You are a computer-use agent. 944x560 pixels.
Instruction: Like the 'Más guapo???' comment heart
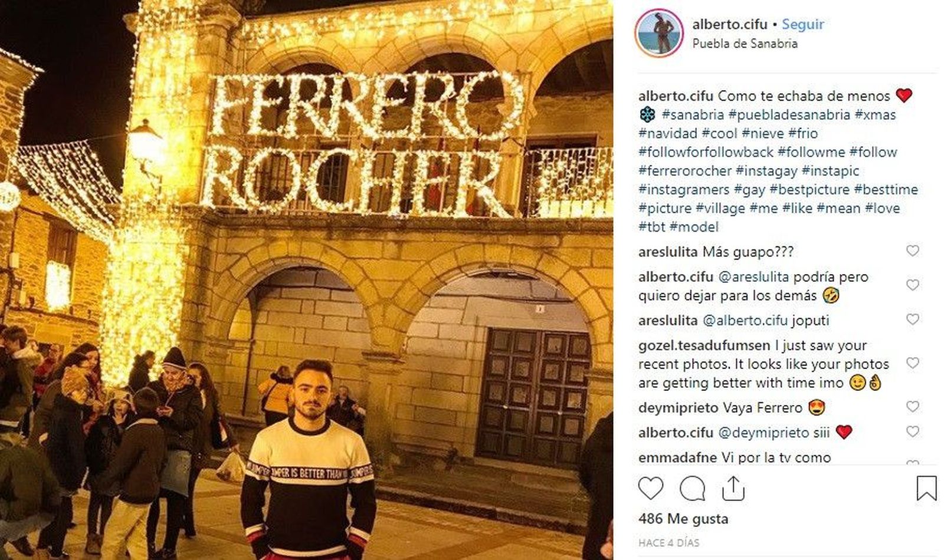tap(913, 251)
